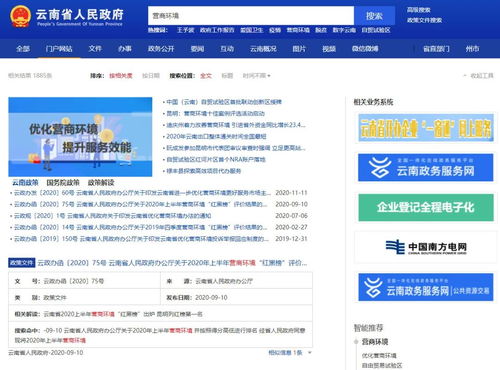The height and width of the screenshot is (370, 500).
Task: Select hot word 数字云南
Action: click(344, 30)
